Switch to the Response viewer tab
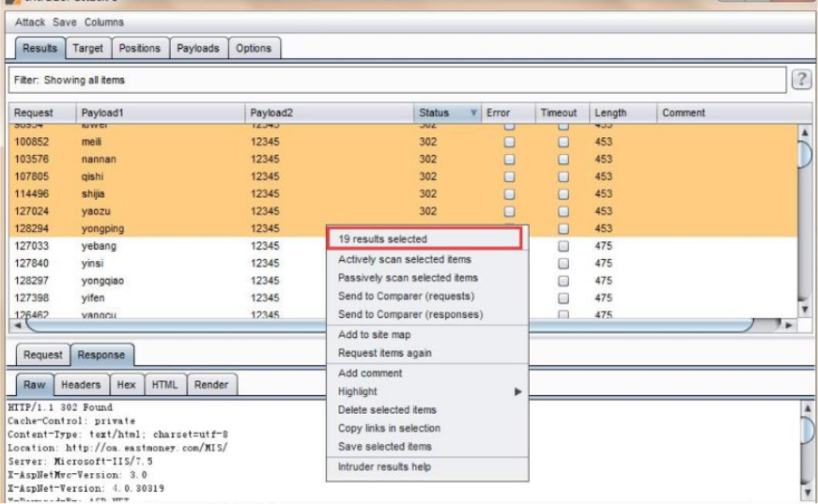The width and height of the screenshot is (818, 504). pyautogui.click(x=101, y=355)
